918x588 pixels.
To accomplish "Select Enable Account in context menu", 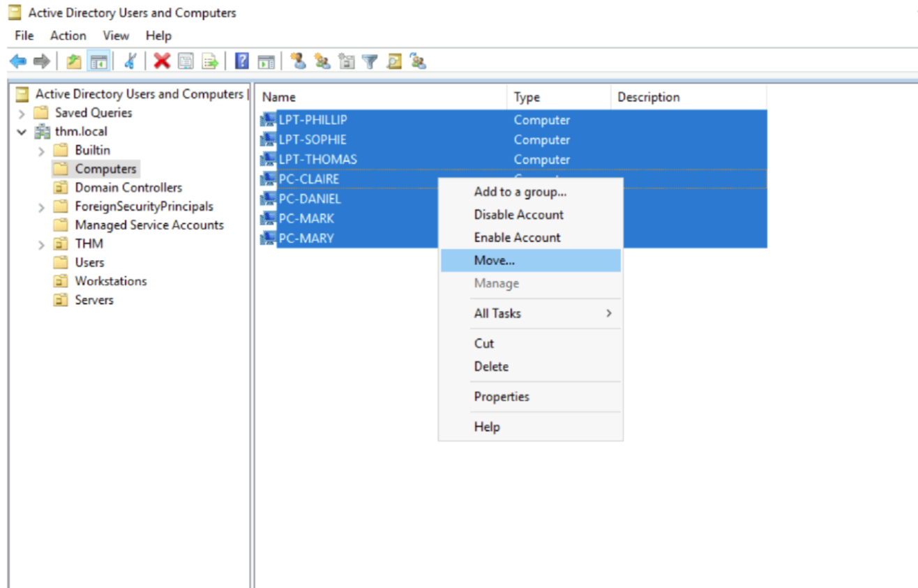I will [530, 237].
